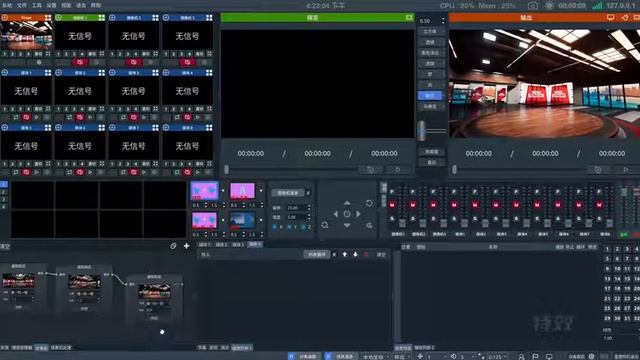The width and height of the screenshot is (640, 360).
Task: Open the grid layout icon on the green 摄像机1 tile
Action: click(x=101, y=18)
